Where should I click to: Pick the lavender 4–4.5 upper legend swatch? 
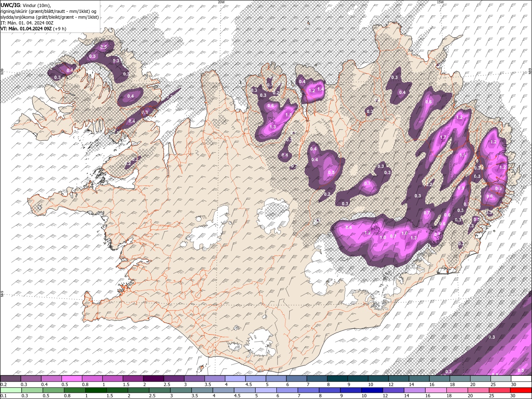235,379
